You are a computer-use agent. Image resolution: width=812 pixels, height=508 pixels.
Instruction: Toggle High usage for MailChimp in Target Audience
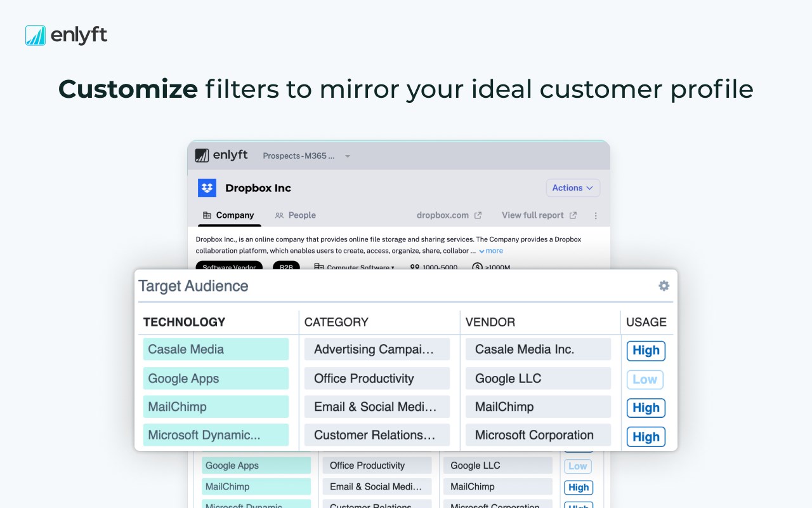pyautogui.click(x=646, y=408)
